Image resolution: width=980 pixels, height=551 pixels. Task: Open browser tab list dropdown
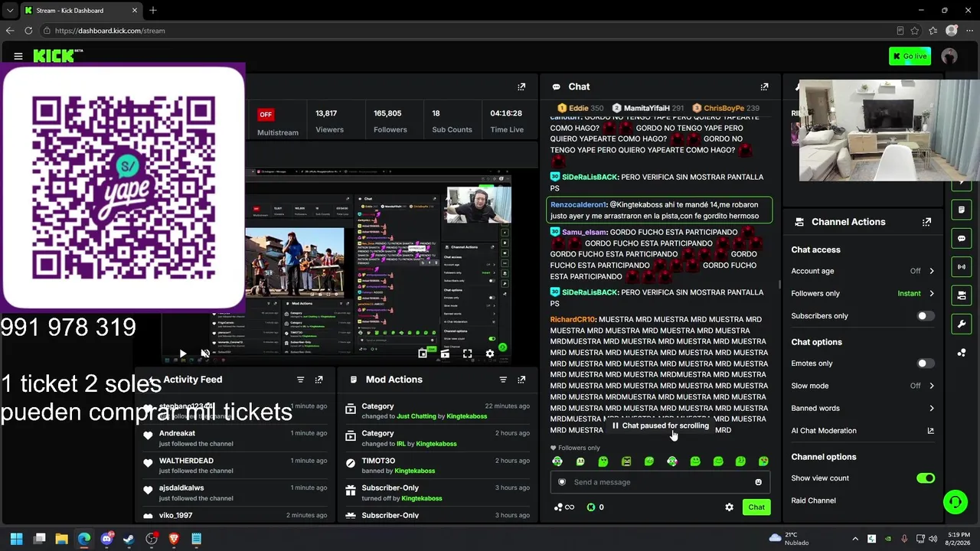coord(9,11)
